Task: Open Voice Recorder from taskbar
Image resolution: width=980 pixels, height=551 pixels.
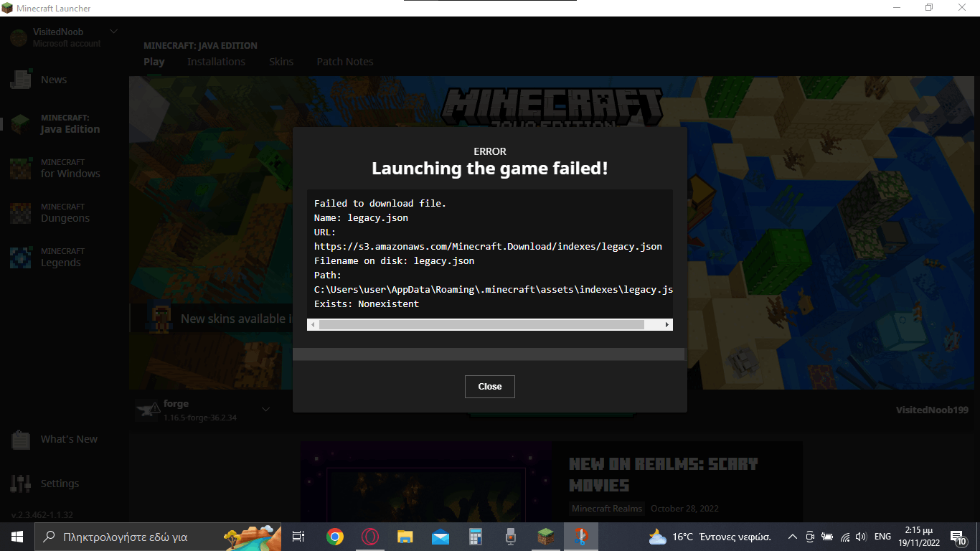Action: [x=511, y=537]
